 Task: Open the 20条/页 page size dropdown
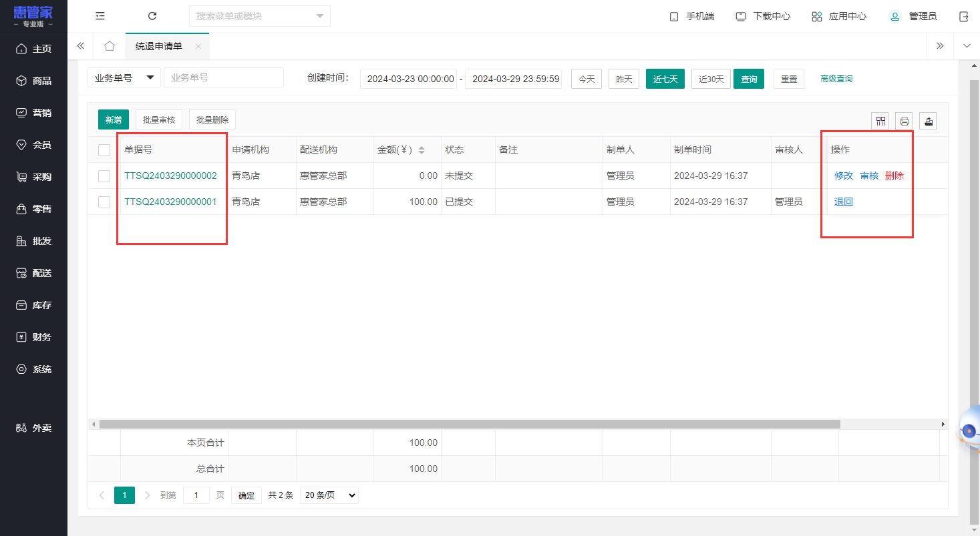(329, 495)
